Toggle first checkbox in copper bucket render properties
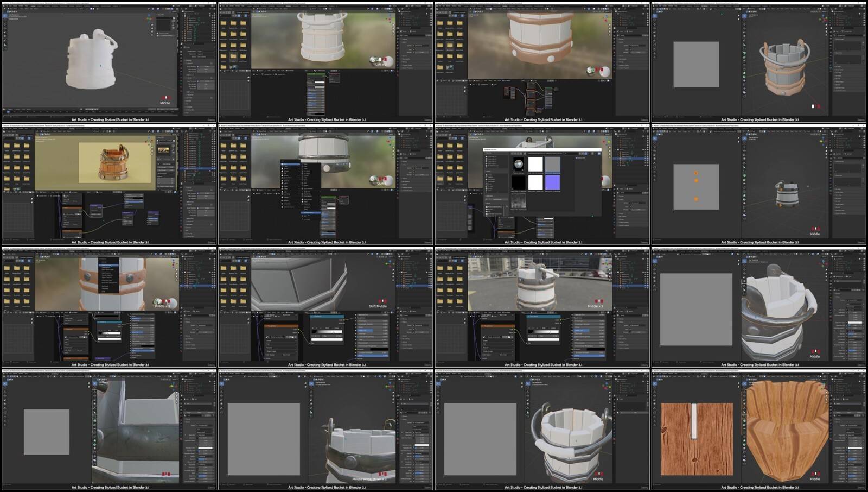868x492 pixels. (197, 193)
